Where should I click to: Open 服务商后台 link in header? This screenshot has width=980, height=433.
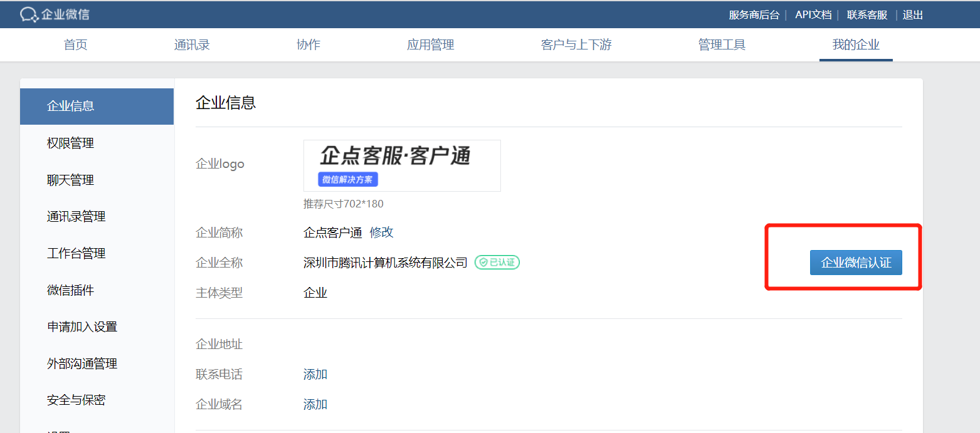[x=754, y=15]
